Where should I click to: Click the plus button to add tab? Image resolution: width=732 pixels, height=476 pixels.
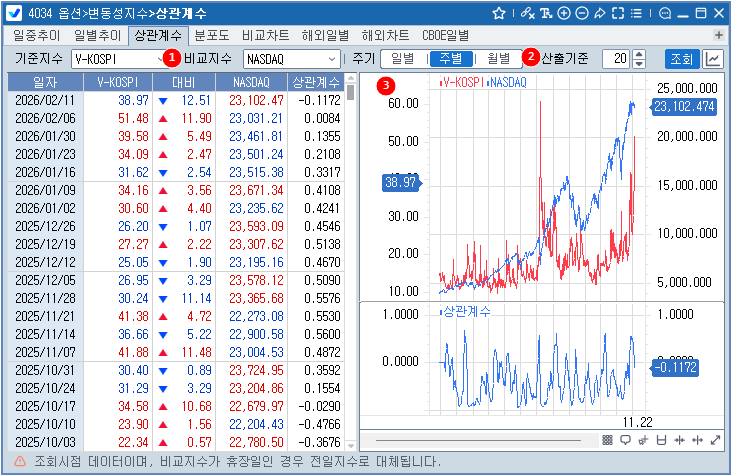click(717, 35)
